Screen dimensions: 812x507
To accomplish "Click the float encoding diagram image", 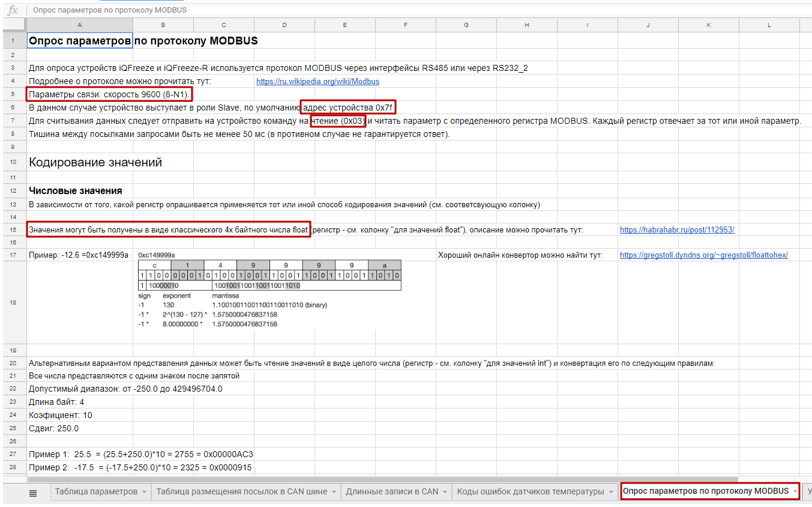I will pyautogui.click(x=269, y=294).
